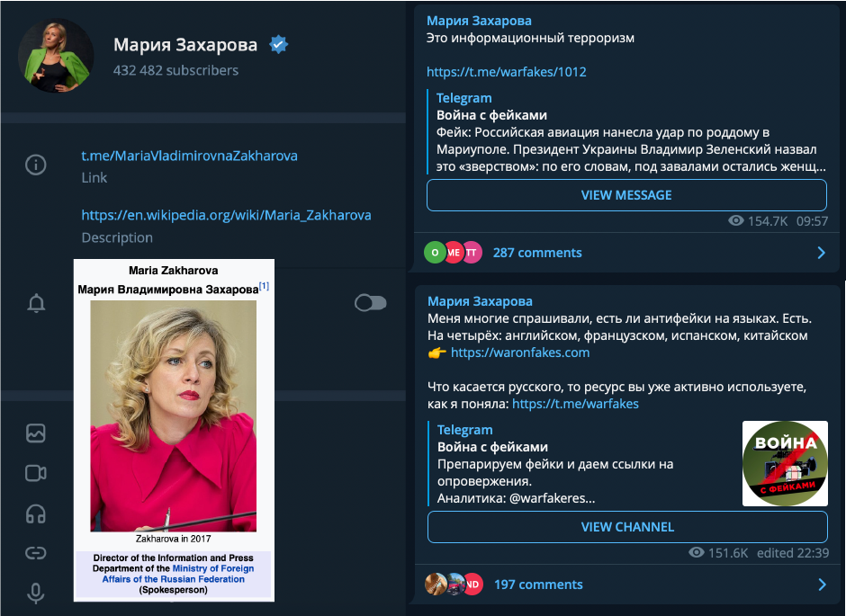Expand chevron next to 197 comments
Viewport: 846px width, 616px height.
822,585
